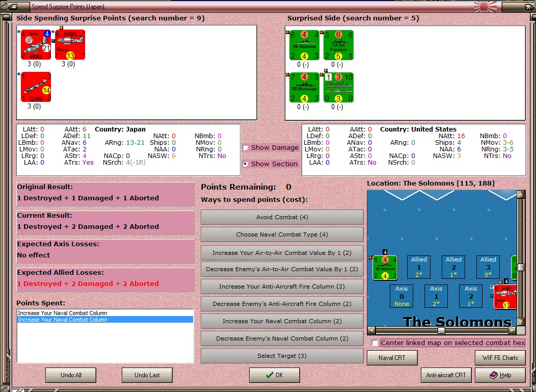This screenshot has height=392, width=536.
Task: Click map vertical scrollbar up arrow
Action: coord(521,194)
